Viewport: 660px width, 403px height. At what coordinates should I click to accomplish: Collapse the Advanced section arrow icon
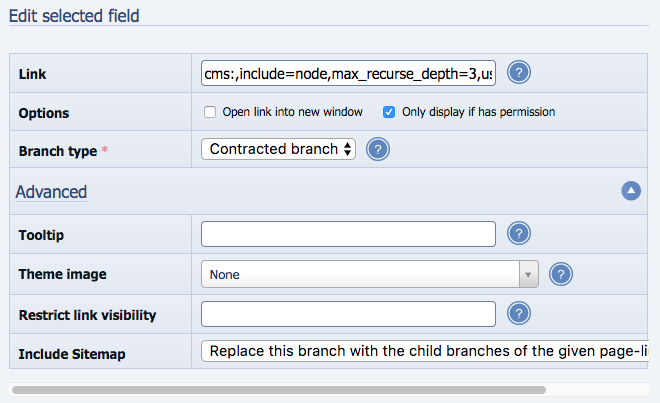point(631,191)
